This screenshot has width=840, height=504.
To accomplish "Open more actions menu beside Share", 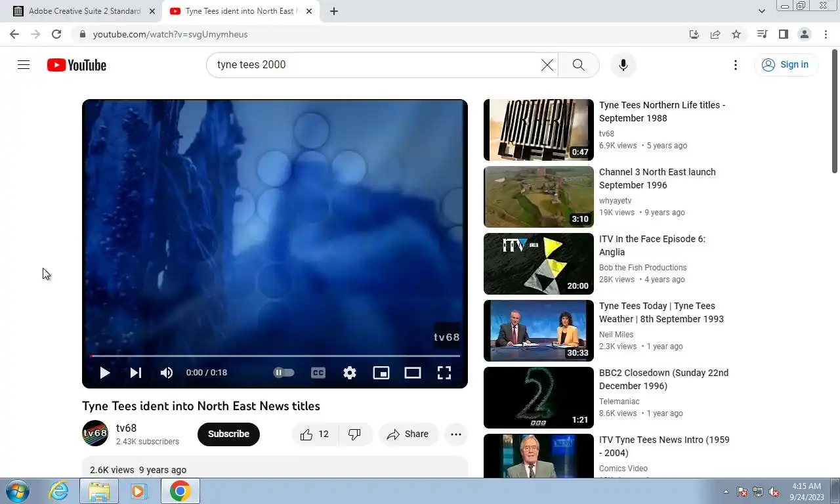I will click(456, 434).
